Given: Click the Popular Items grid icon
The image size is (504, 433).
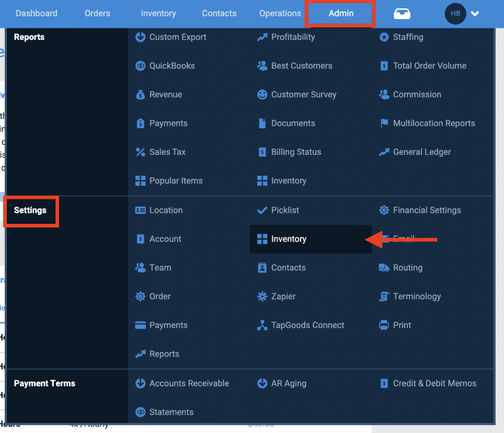Looking at the screenshot, I should pos(140,180).
